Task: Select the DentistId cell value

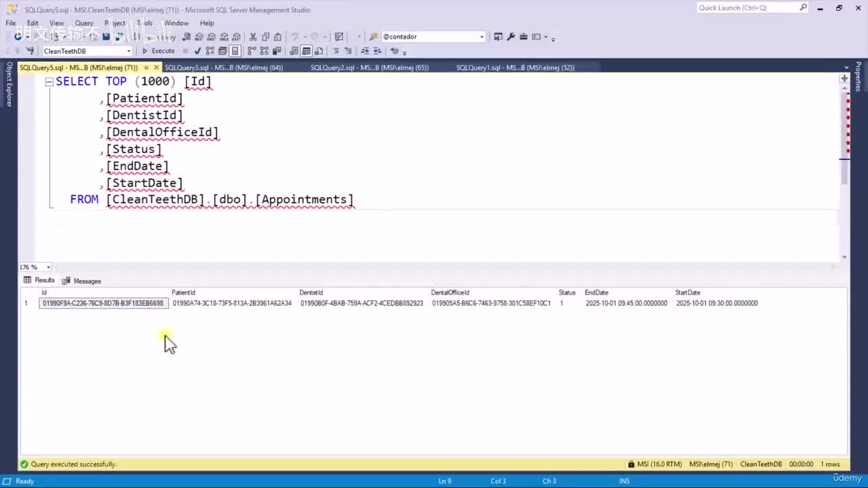Action: (361, 303)
